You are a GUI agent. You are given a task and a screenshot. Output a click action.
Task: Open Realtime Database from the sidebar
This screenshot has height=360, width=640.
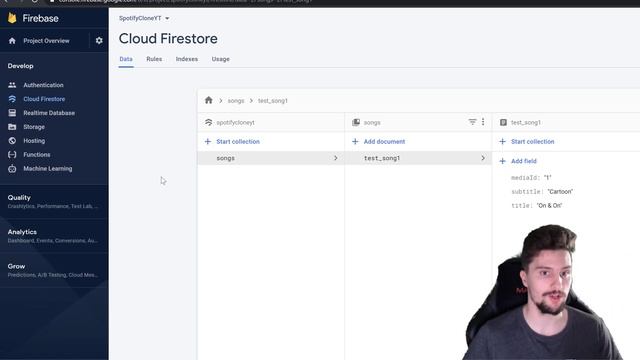pos(49,113)
